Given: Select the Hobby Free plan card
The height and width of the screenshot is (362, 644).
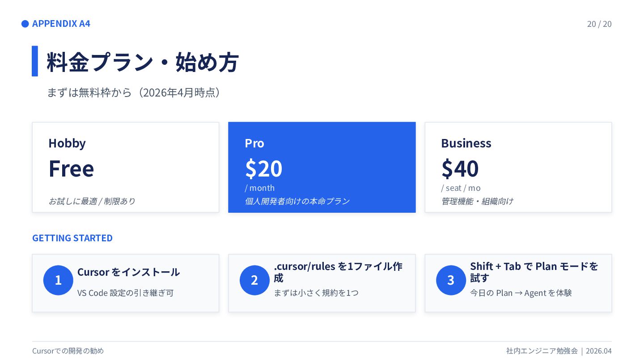Looking at the screenshot, I should click(x=125, y=167).
